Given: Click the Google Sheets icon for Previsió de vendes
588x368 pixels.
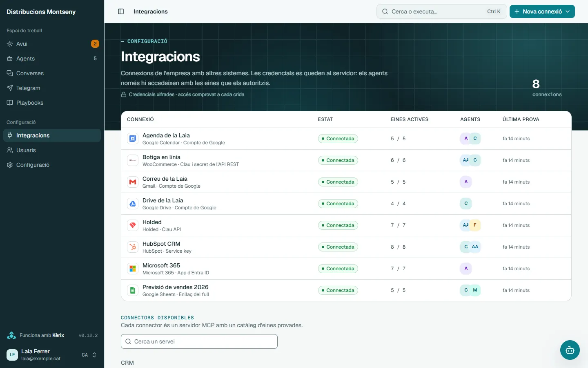Looking at the screenshot, I should [133, 290].
